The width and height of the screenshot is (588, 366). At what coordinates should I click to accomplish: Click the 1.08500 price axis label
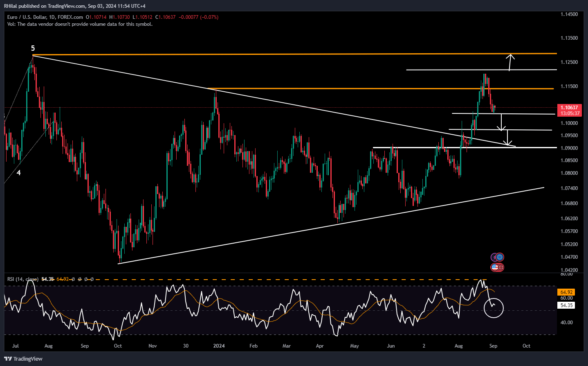[569, 160]
